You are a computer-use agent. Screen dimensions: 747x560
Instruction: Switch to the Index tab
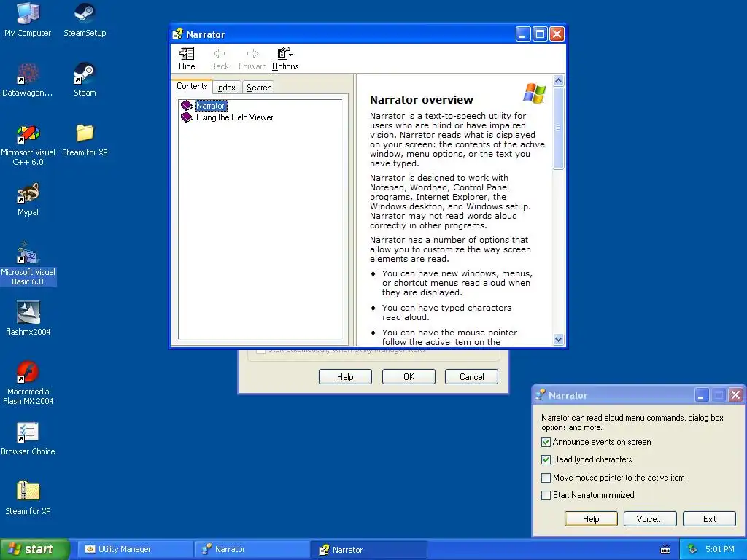click(225, 87)
